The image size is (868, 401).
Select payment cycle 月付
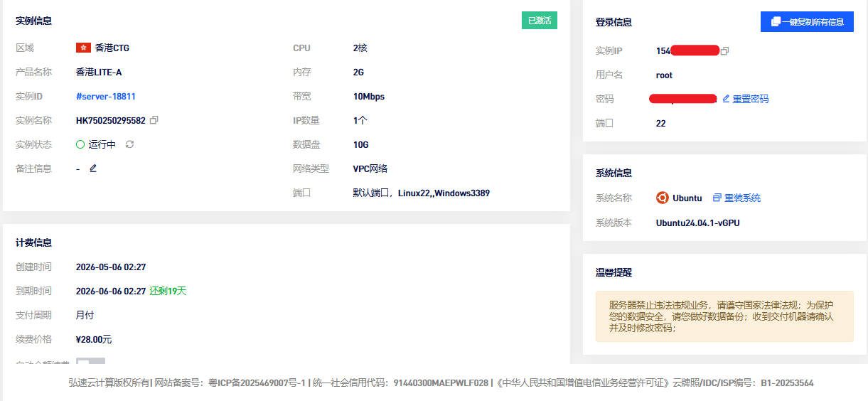(x=85, y=315)
